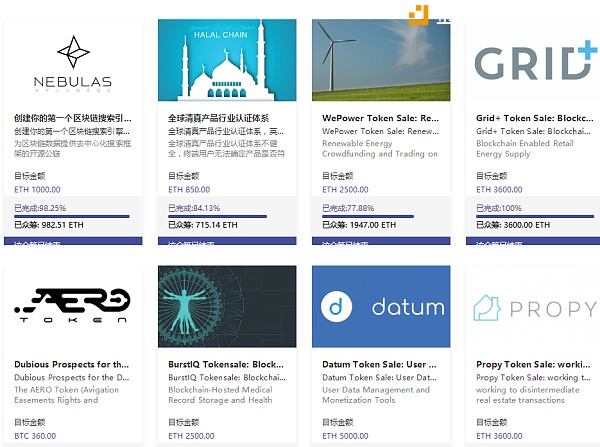
Task: Click the subtitle Datum Token Sale: User Dat...
Action: point(379,378)
